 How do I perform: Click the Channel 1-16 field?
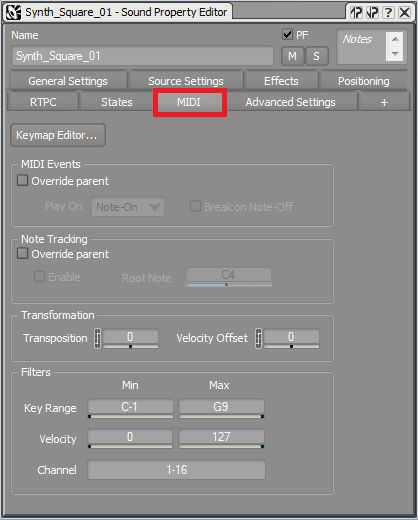tap(177, 470)
